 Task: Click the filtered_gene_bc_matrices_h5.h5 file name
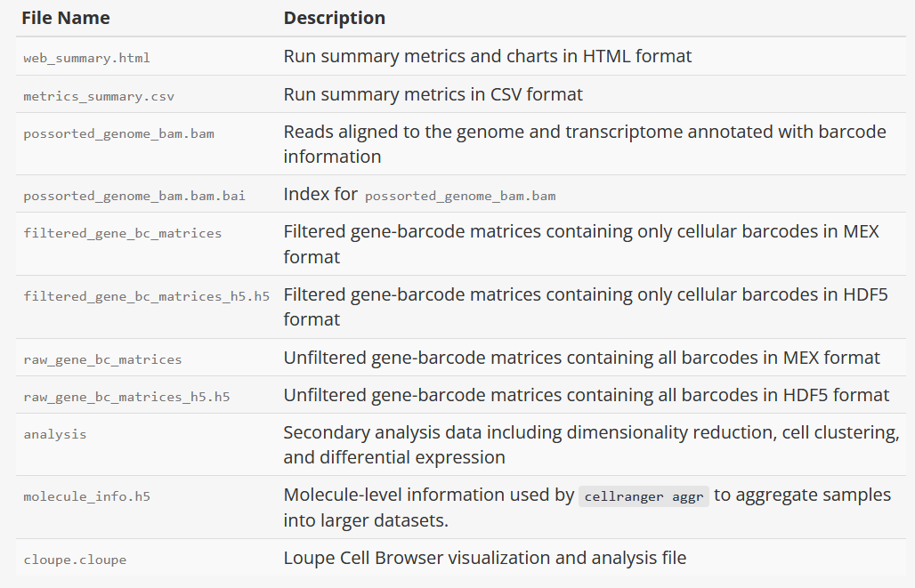point(146,295)
